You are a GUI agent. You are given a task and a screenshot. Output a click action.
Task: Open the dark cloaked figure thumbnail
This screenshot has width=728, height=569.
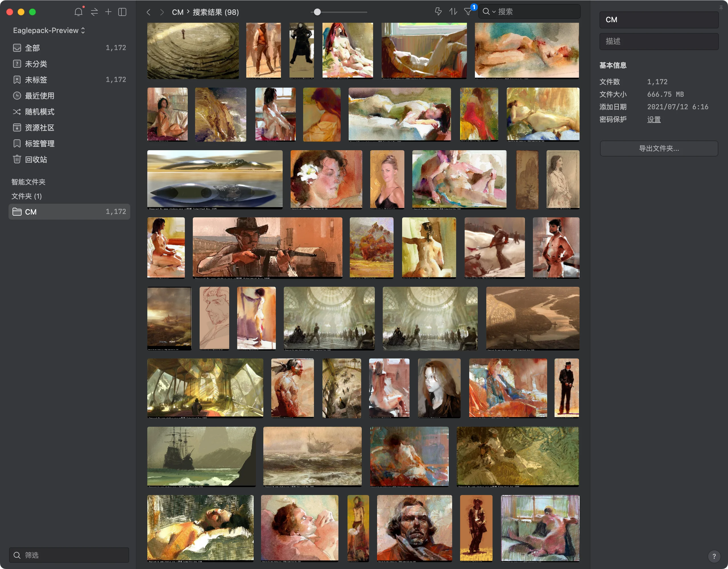click(x=302, y=51)
